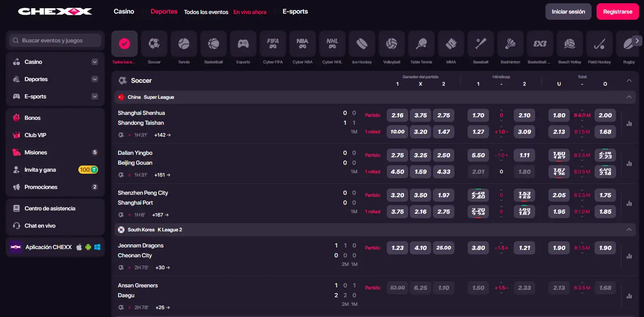Select the MMA glove icon
Viewport: 644px width, 317px height.
[x=451, y=44]
